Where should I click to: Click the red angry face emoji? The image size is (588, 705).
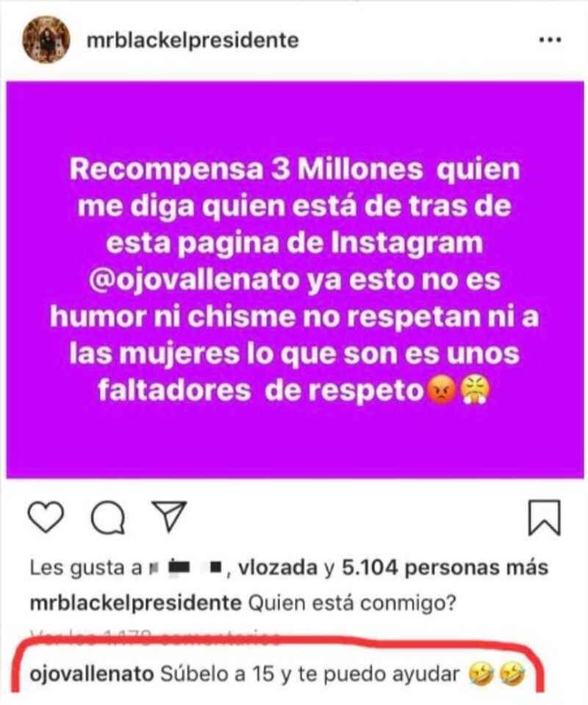coord(442,390)
